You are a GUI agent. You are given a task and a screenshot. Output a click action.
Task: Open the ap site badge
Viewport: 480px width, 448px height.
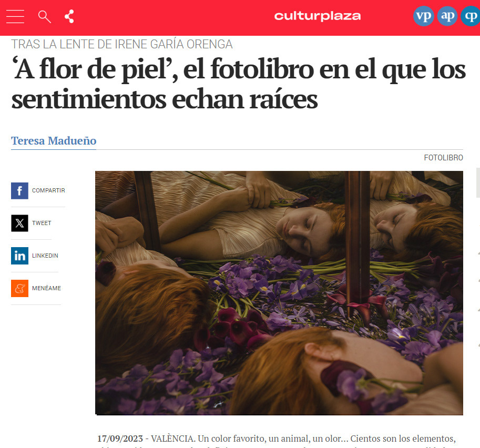(x=447, y=16)
